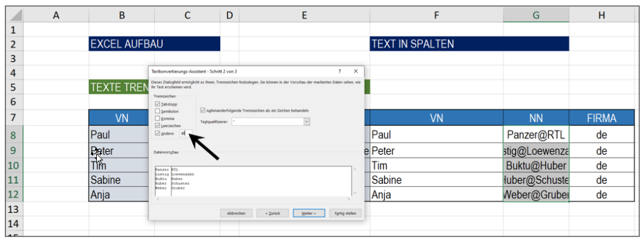This screenshot has width=644, height=243.
Task: Toggle the Leerzeichen delimiter checkbox
Action: coord(158,125)
